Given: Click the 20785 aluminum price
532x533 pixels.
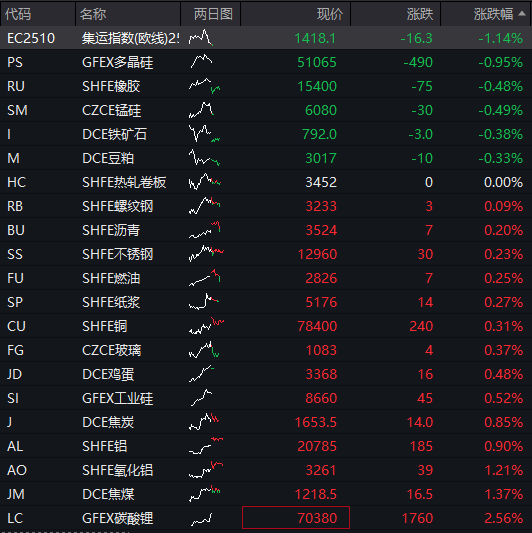Looking at the screenshot, I should [x=317, y=446].
